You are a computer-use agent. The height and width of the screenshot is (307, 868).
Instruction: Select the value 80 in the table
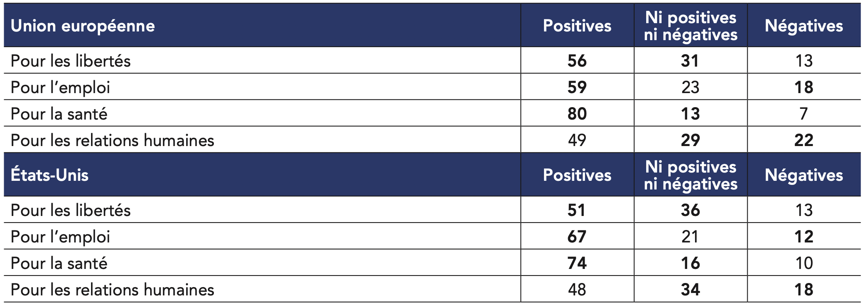(x=577, y=114)
